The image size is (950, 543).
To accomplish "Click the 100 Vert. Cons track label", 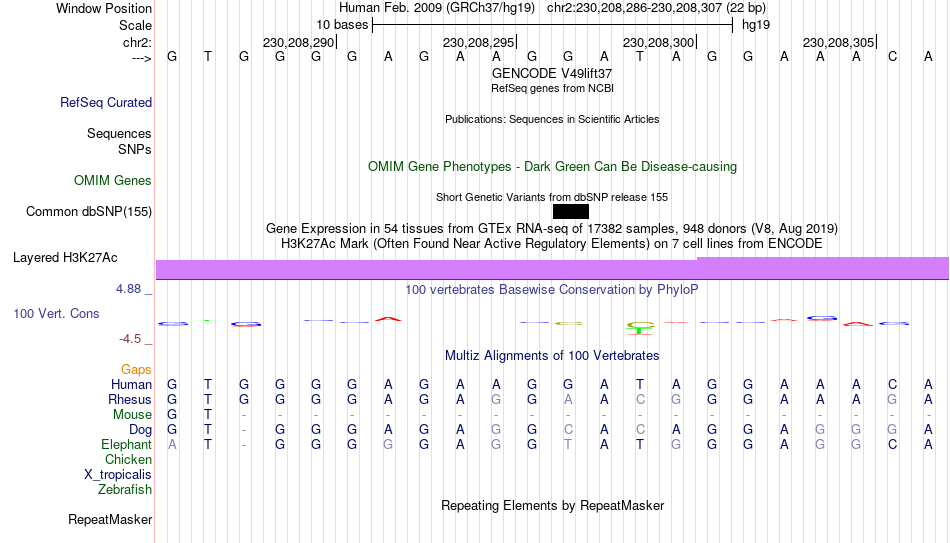I will (x=56, y=313).
